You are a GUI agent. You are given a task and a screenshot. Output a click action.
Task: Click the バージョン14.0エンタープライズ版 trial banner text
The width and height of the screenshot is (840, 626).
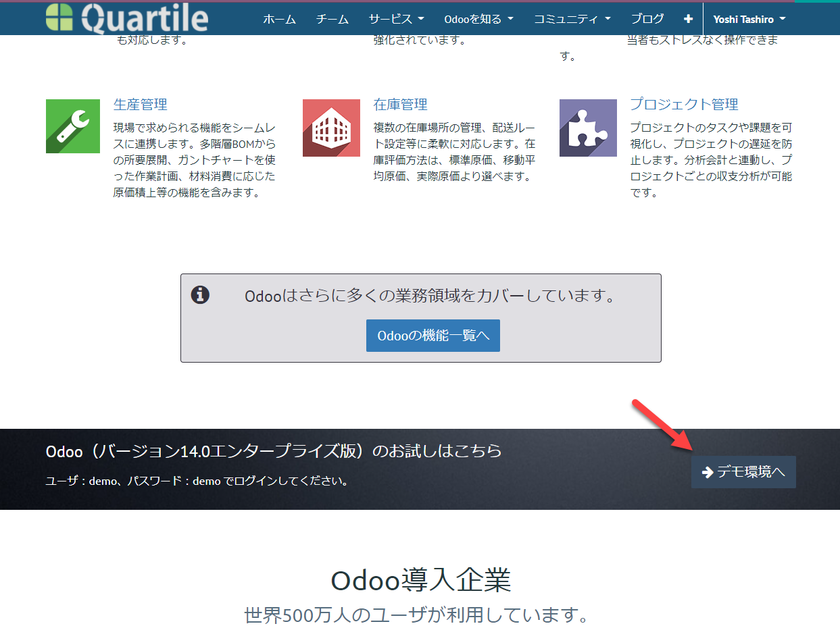tap(274, 451)
